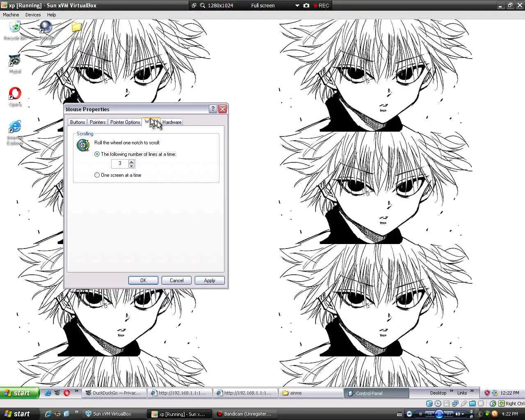
Task: Click VirtualBox floppy disk status icon
Action: tap(447, 404)
